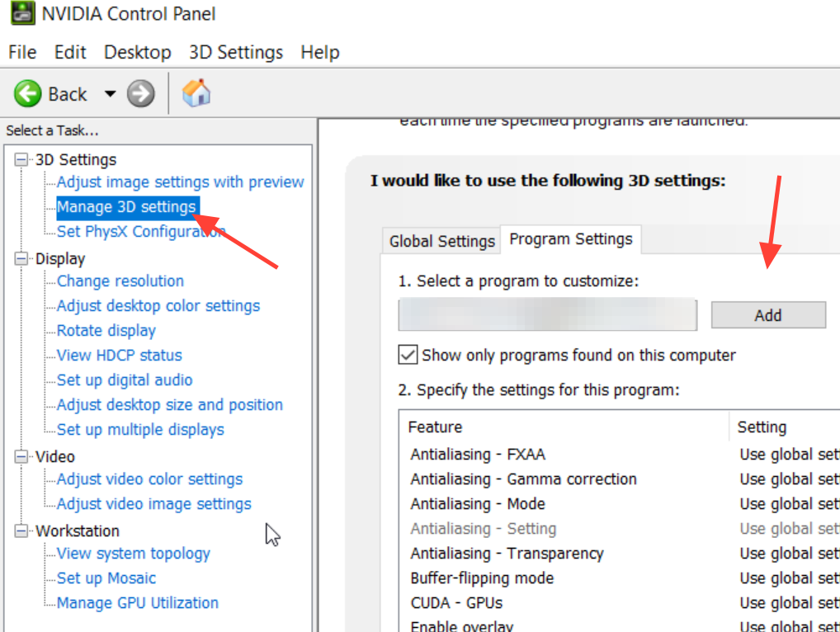The width and height of the screenshot is (840, 632).
Task: Select the CUDA - GPUs row
Action: click(620, 603)
